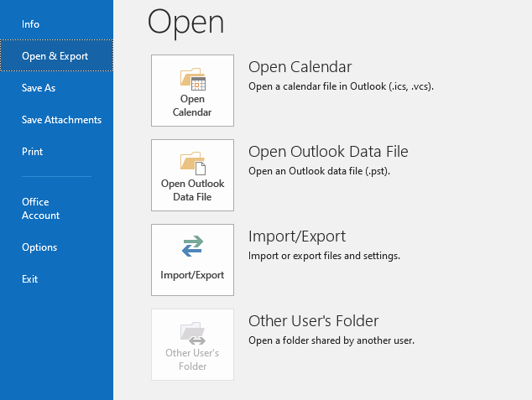This screenshot has width=532, height=400.
Task: Click the Other User's Folder button label
Action: 192,360
